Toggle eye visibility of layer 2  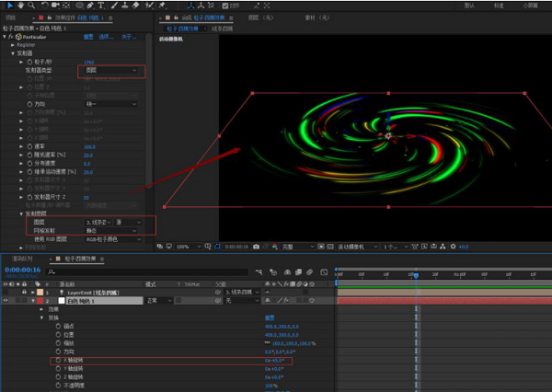pyautogui.click(x=6, y=300)
